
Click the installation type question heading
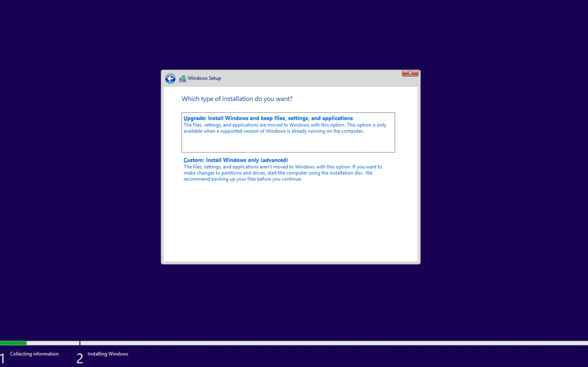[237, 99]
